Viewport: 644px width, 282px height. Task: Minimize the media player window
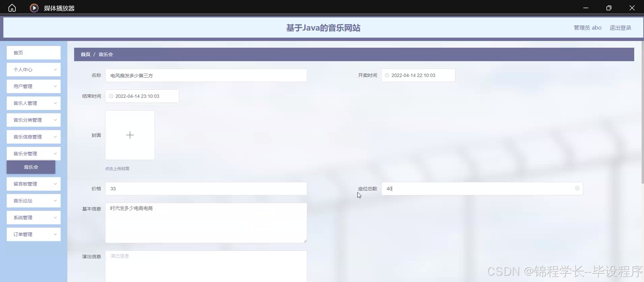(x=586, y=8)
